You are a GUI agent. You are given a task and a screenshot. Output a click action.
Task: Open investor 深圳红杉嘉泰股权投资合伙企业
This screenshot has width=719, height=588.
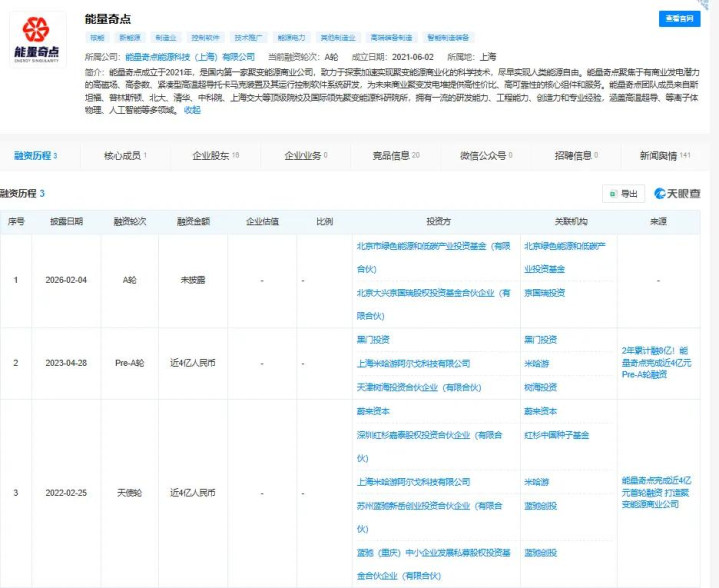pos(430,447)
